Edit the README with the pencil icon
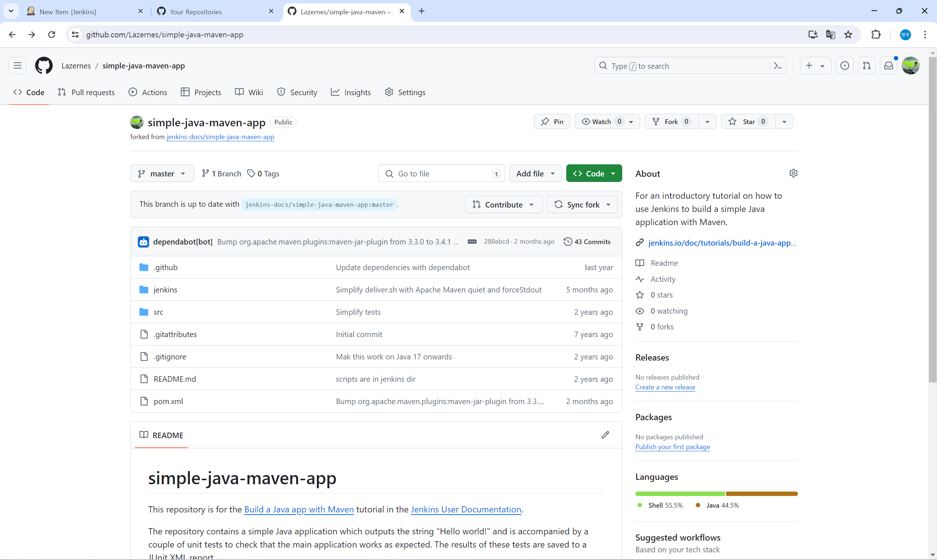 click(605, 435)
